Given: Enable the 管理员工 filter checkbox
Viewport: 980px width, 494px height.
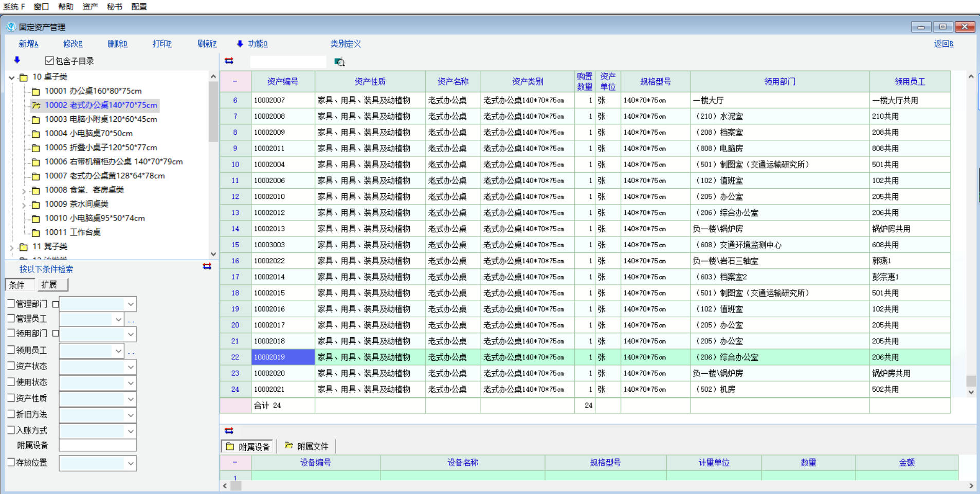Looking at the screenshot, I should coord(11,318).
